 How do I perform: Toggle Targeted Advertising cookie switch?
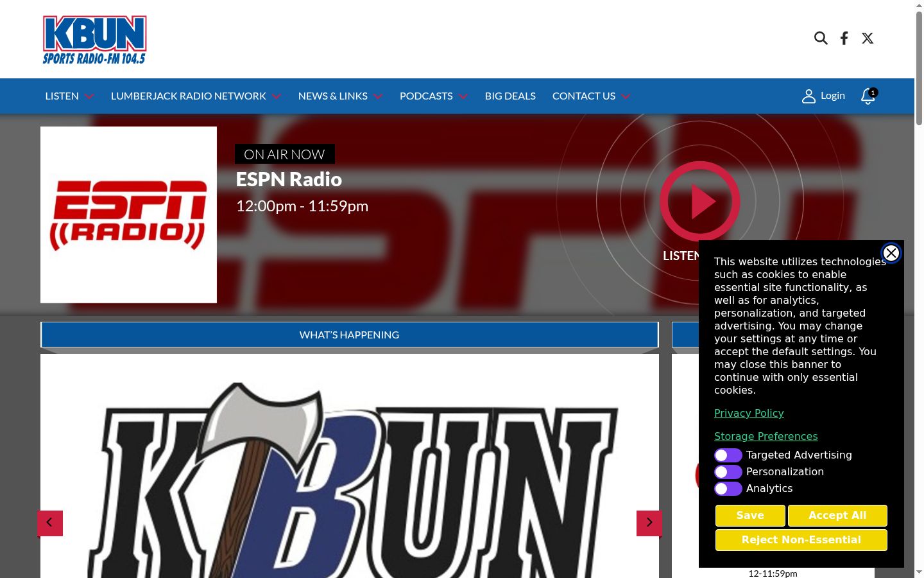click(728, 455)
